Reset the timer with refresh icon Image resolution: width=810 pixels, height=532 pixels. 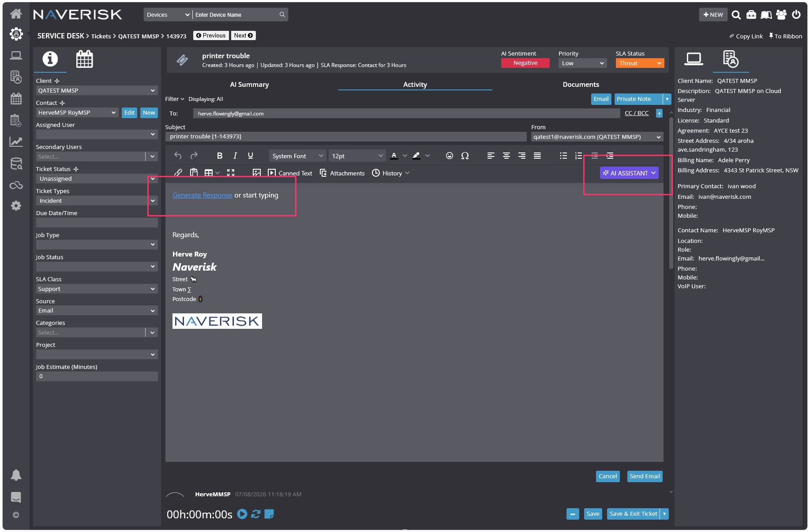256,514
